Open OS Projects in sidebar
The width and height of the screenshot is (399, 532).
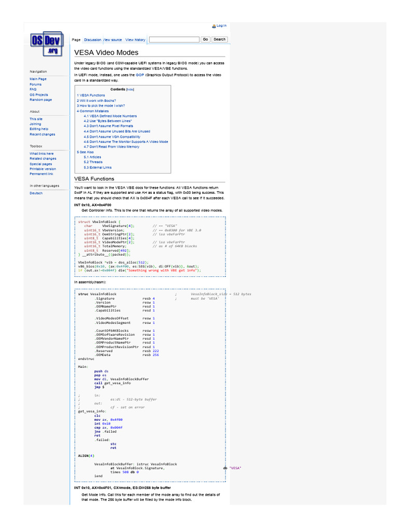38,95
